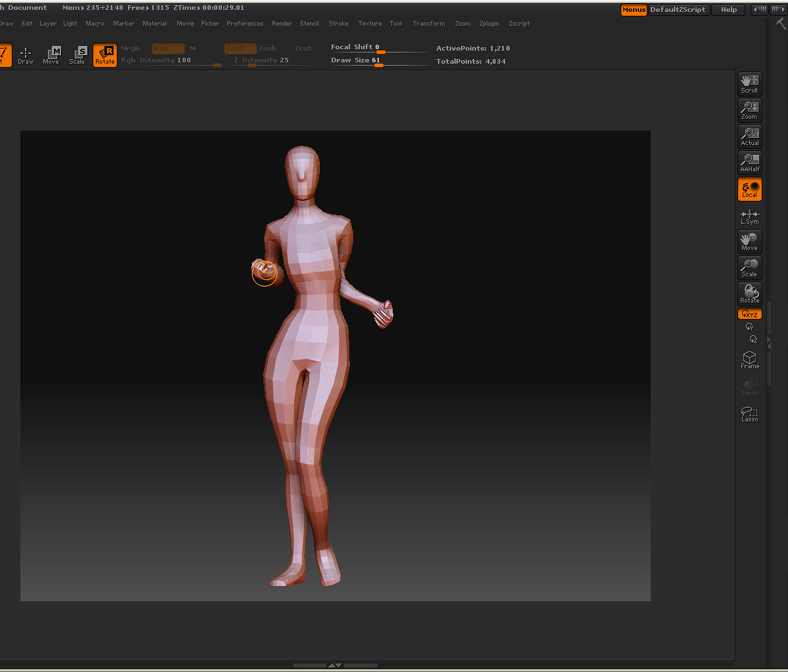
Task: Click the Help button
Action: 729,10
